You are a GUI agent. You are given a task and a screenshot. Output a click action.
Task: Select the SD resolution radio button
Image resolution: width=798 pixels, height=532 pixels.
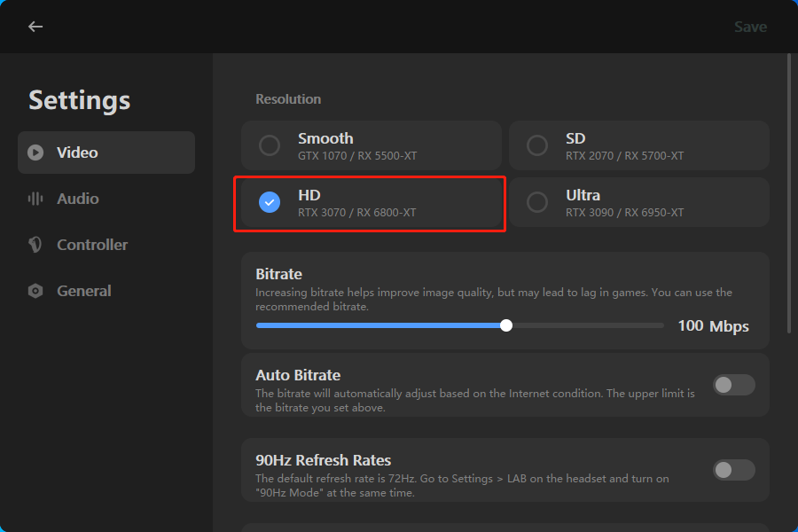[537, 145]
